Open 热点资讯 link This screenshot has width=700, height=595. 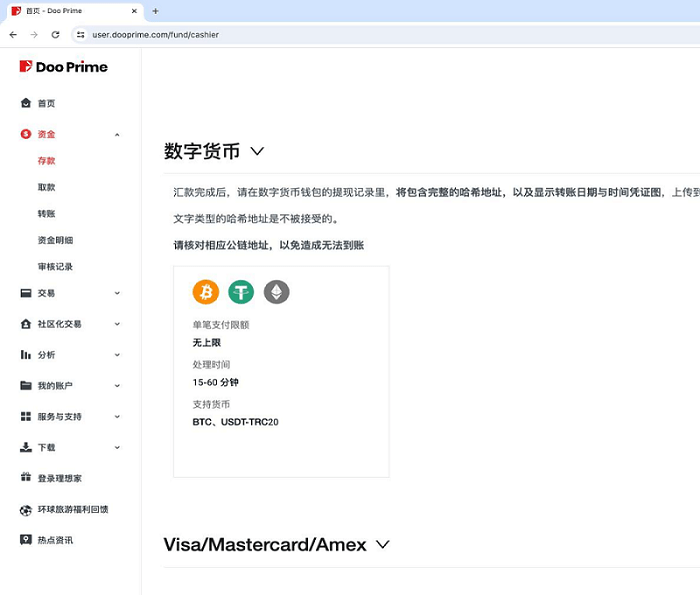(55, 540)
